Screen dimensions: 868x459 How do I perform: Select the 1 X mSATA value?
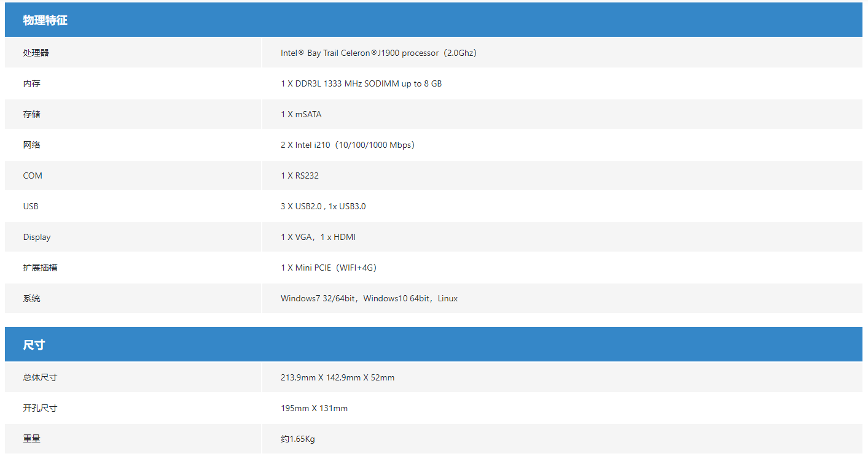301,114
